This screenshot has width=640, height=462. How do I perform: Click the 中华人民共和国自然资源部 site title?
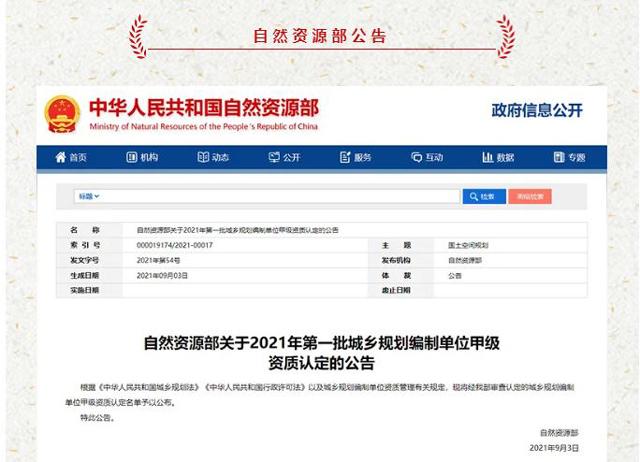pyautogui.click(x=204, y=107)
